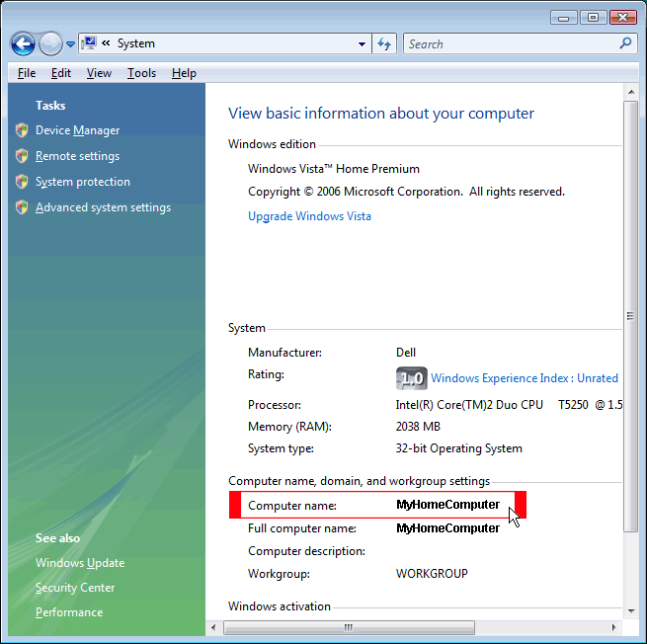Image resolution: width=647 pixels, height=644 pixels.
Task: Click shield icon next to Device Manager
Action: coord(22,130)
